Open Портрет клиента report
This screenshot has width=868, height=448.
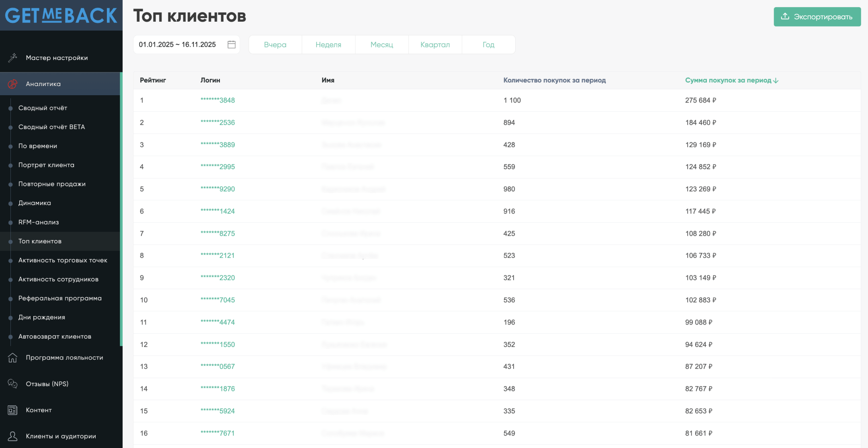46,165
